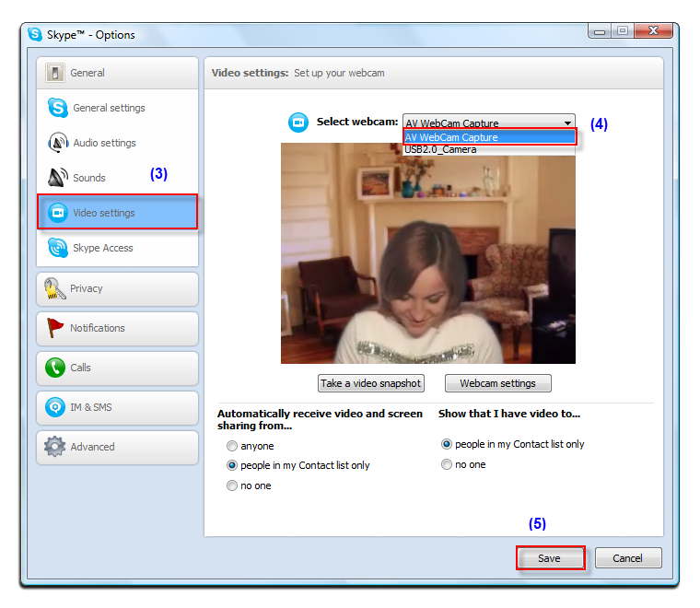Viewport: 700px width, 608px height.
Task: Cancel the options dialog
Action: click(627, 558)
